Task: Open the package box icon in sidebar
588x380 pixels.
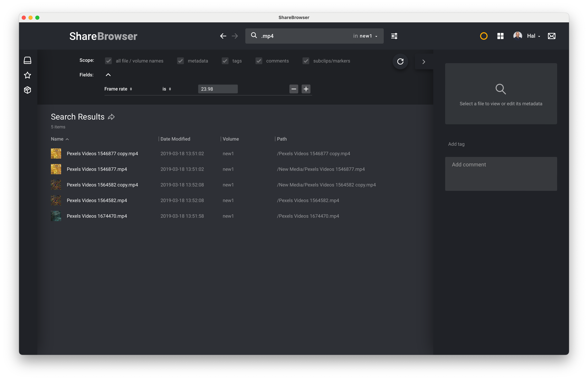Action: click(x=27, y=90)
